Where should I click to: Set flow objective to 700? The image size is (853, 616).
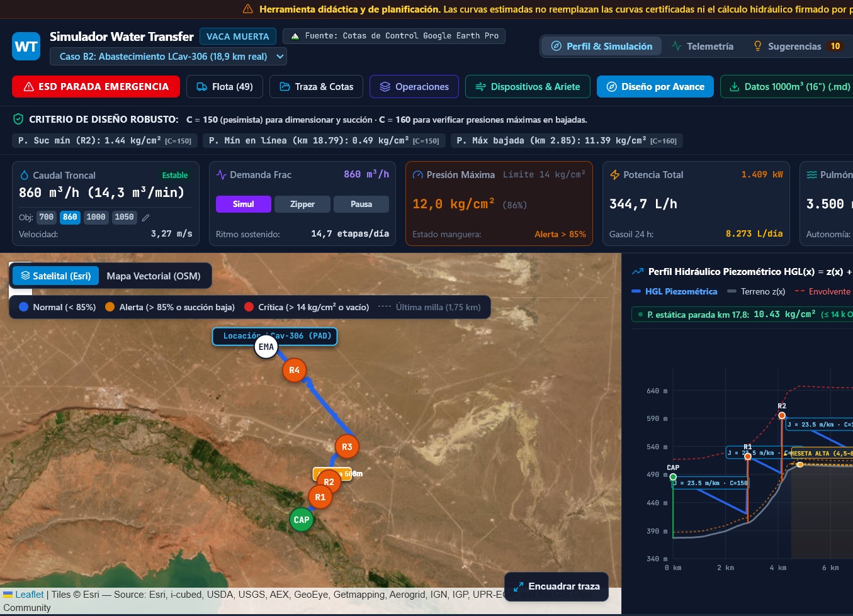[47, 217]
